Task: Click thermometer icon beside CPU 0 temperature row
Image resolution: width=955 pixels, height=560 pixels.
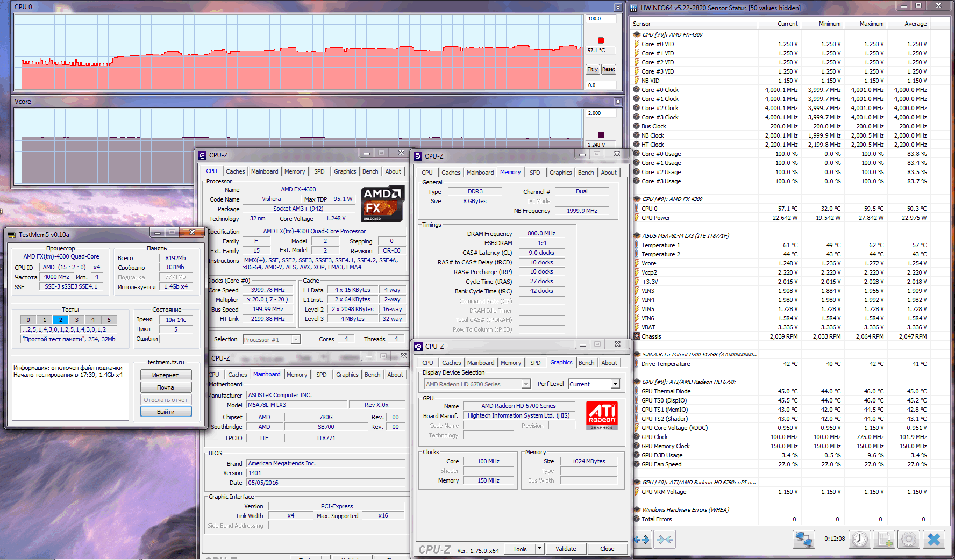Action: coord(637,209)
